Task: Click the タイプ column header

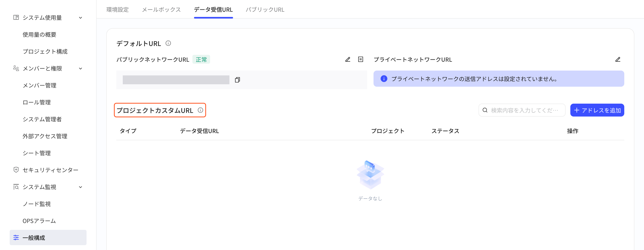Action: click(x=128, y=131)
